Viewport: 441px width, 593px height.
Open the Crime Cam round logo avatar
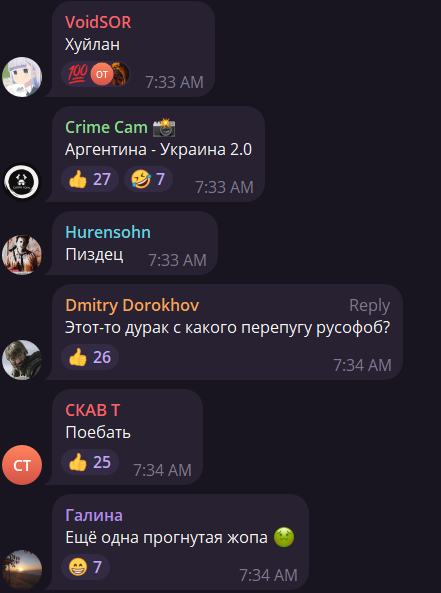click(x=22, y=182)
